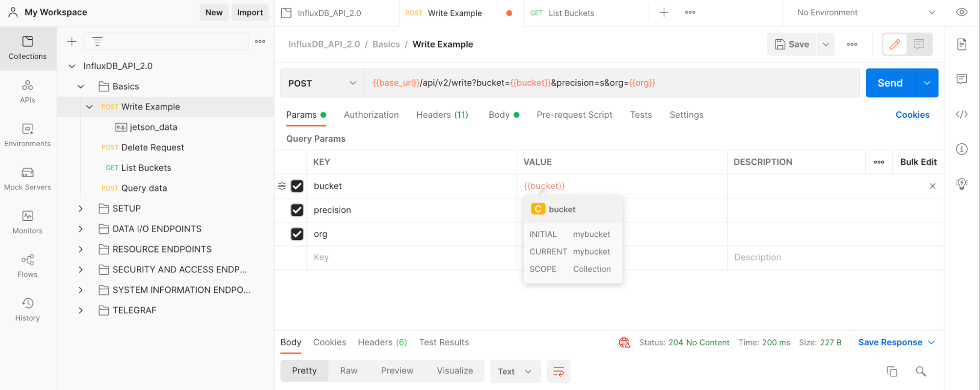Switch to the InfluxDB_API_2.0 collection tab
The image size is (980, 390).
click(x=329, y=13)
